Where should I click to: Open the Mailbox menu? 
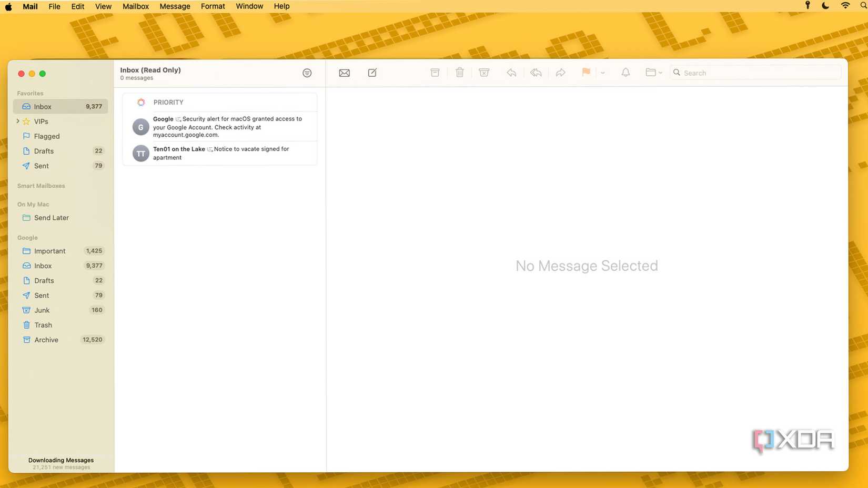pyautogui.click(x=136, y=6)
